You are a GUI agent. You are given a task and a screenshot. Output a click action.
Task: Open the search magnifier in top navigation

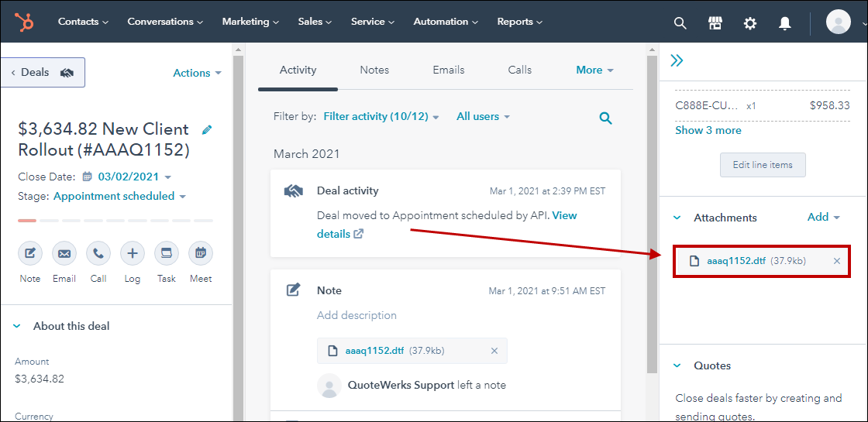click(680, 23)
